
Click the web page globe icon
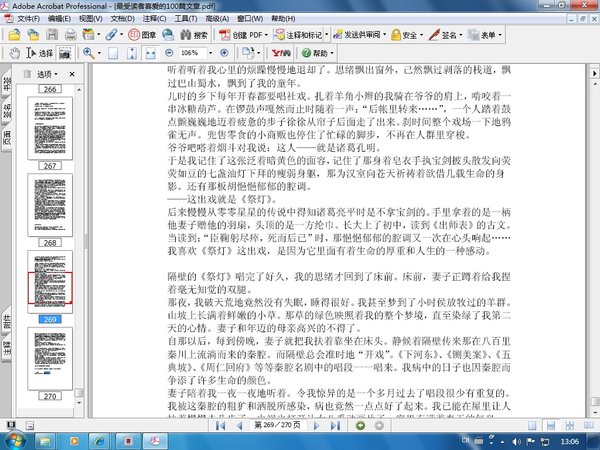[x=168, y=35]
